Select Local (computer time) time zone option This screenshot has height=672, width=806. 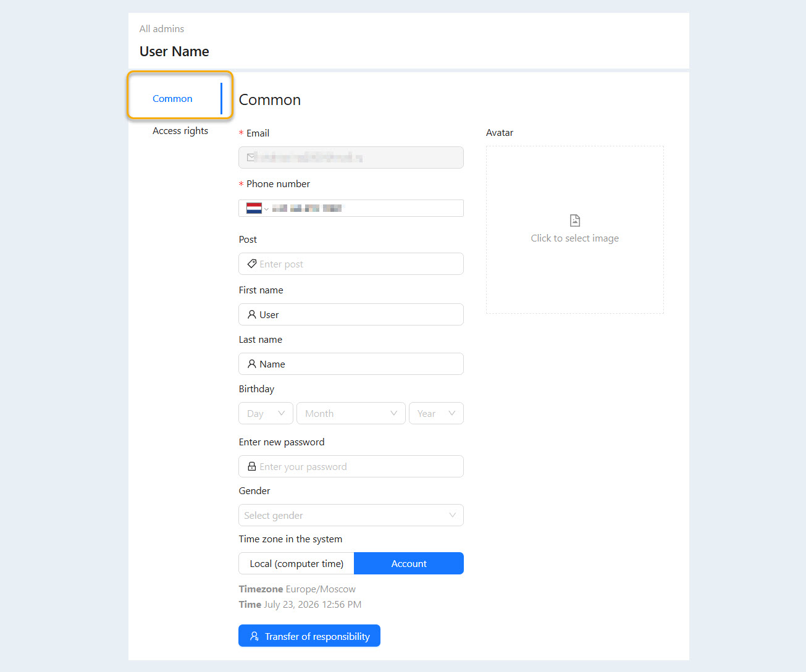tap(296, 563)
